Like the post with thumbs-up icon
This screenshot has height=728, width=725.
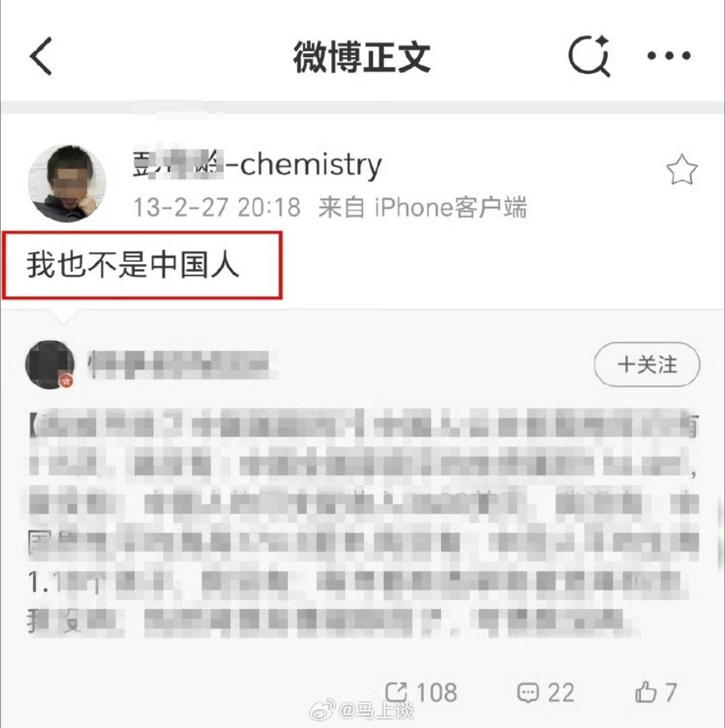tap(646, 692)
